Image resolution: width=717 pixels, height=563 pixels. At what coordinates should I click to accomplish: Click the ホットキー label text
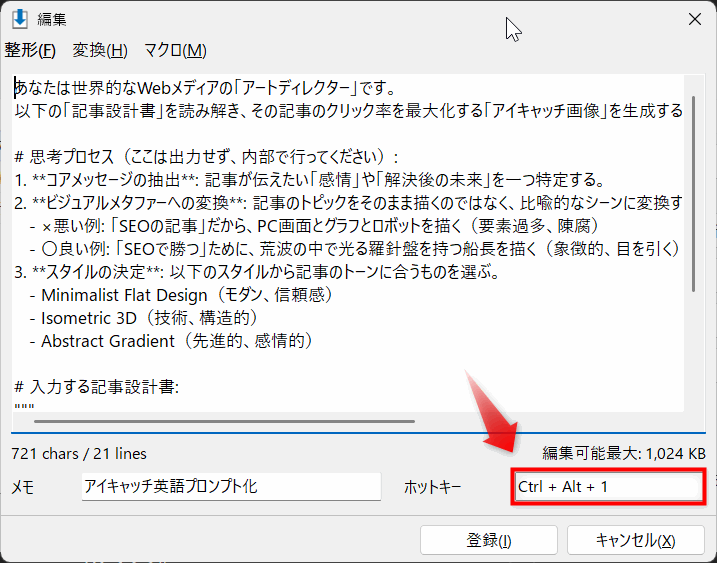coord(432,487)
